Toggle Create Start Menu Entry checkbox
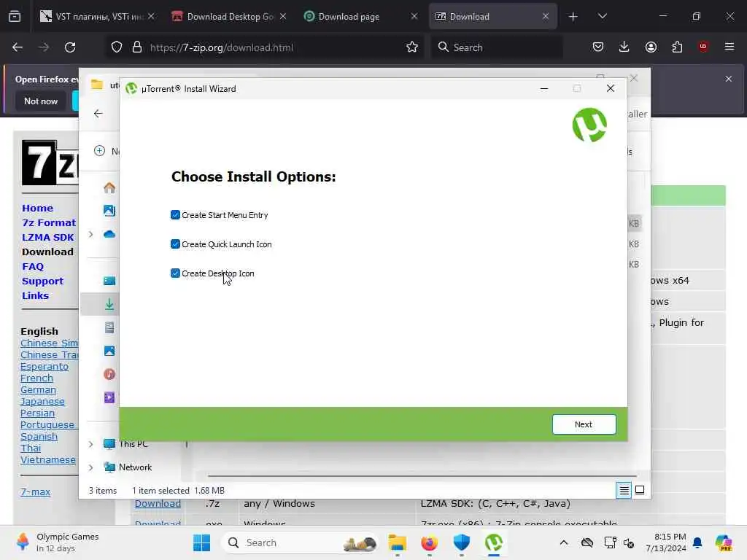This screenshot has width=747, height=560. 175,215
